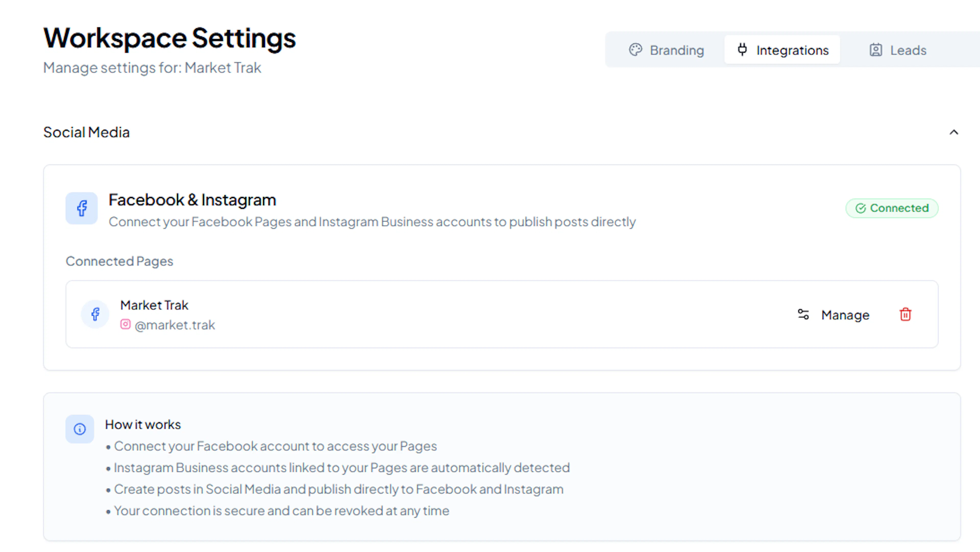Collapse the Social Media section chevron
980x552 pixels.
953,133
